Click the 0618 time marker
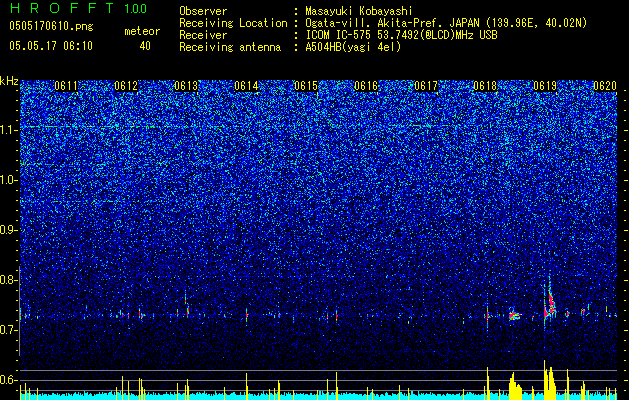This screenshot has width=629, height=400. [485, 86]
